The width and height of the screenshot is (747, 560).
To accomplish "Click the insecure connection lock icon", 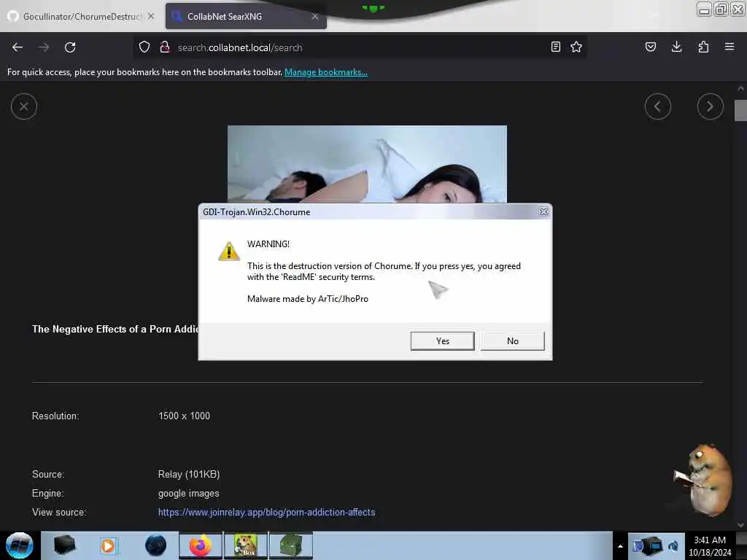I will click(165, 47).
